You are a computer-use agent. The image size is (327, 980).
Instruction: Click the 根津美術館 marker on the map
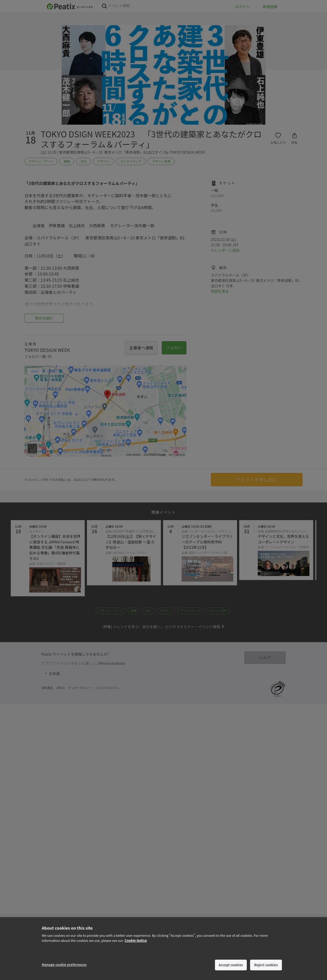click(x=137, y=417)
